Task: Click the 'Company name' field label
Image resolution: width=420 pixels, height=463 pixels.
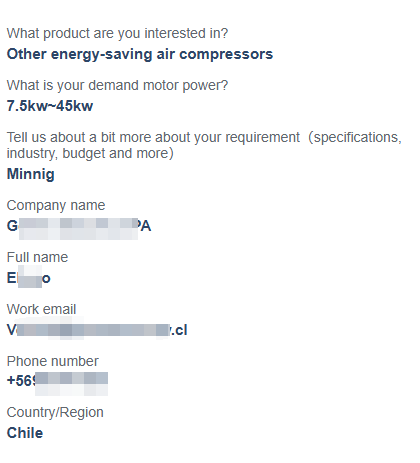Action: click(x=56, y=205)
